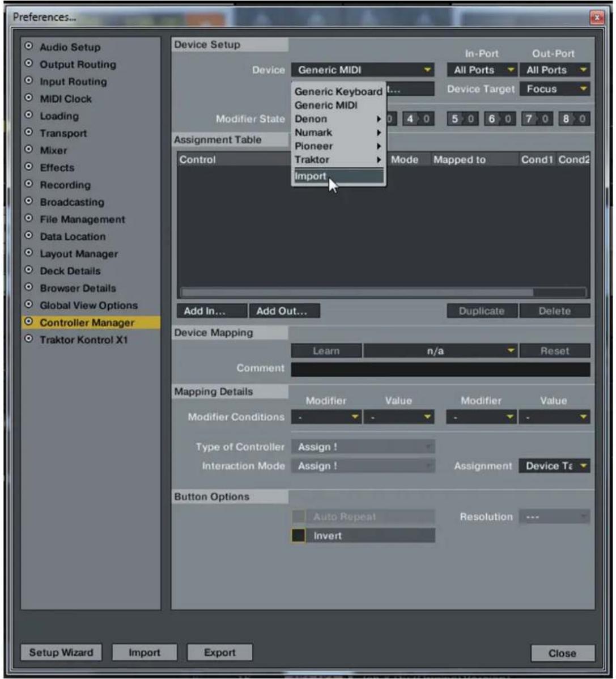The width and height of the screenshot is (616, 679).
Task: Open Audio Setup preferences
Action: pyautogui.click(x=70, y=47)
